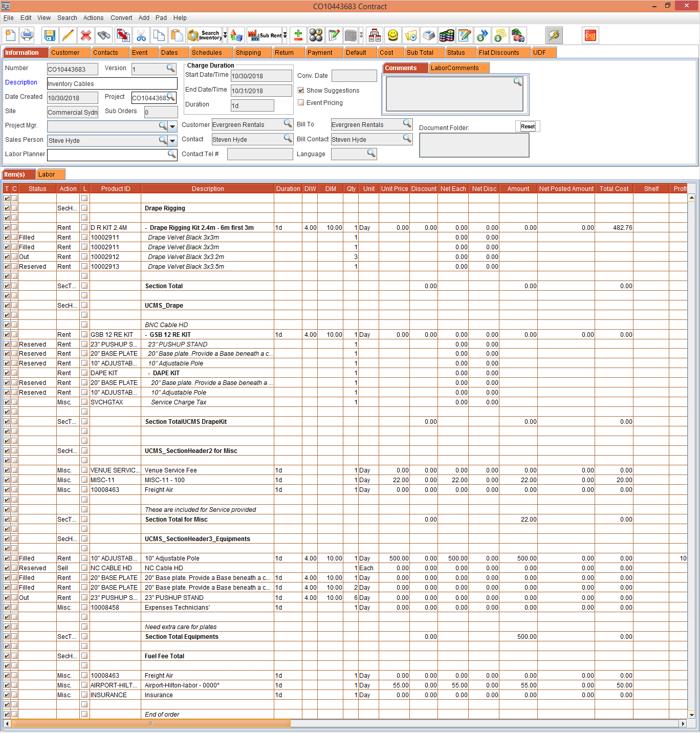Enable Event Pricing
Screen dimensions: 700x733
point(301,102)
